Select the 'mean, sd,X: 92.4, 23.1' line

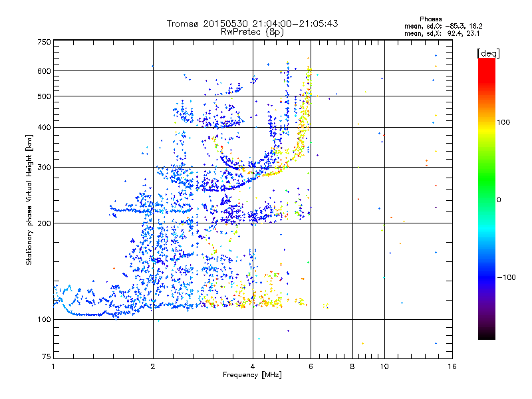coord(442,33)
